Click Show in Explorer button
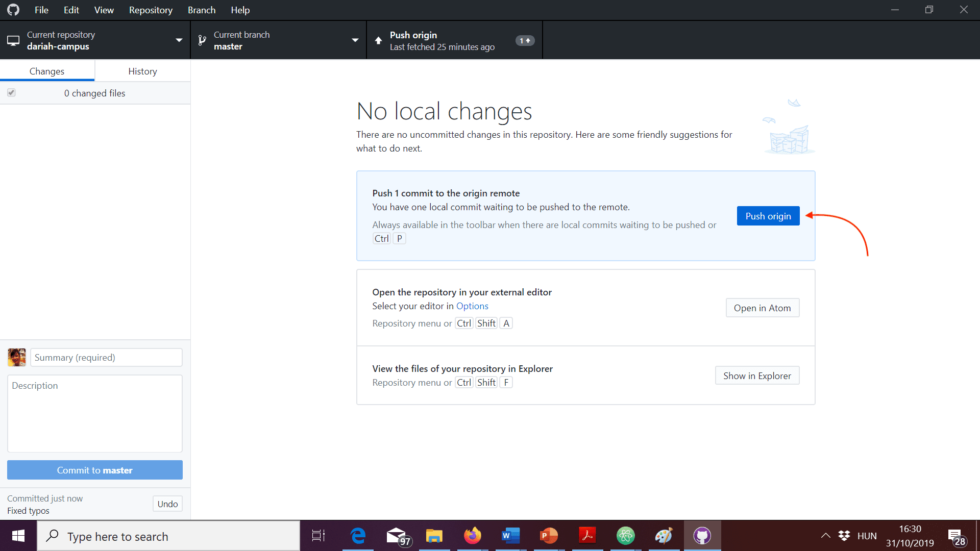980x551 pixels. click(757, 376)
